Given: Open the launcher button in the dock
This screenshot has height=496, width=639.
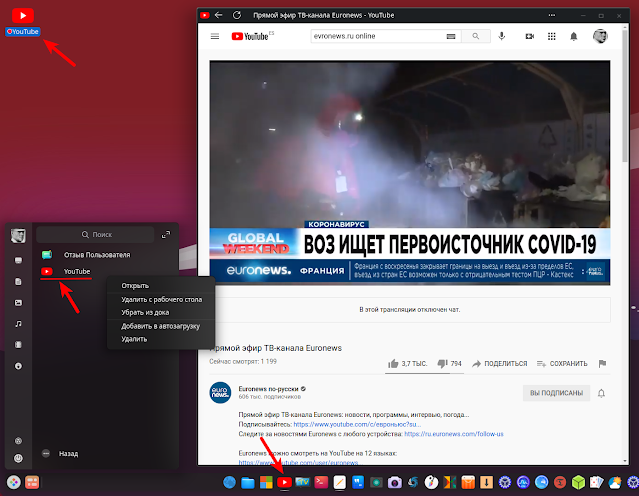Looking at the screenshot, I should coord(13,483).
